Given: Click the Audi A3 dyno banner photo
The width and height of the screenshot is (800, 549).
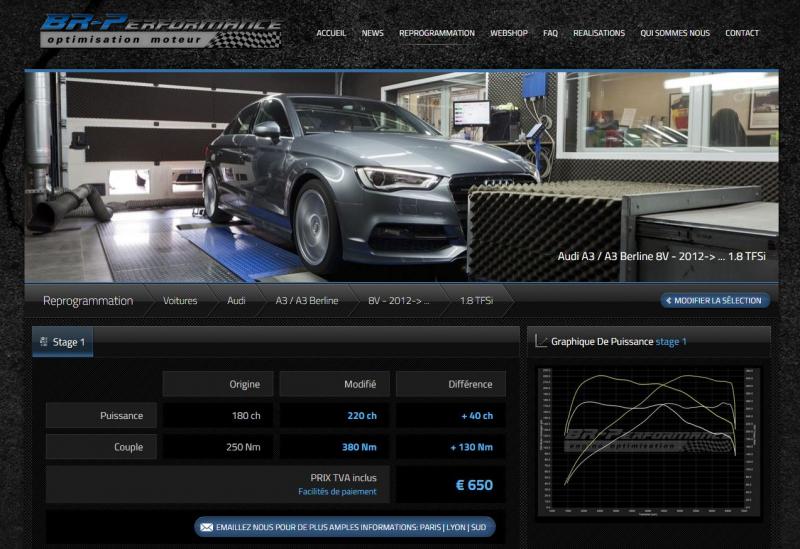Looking at the screenshot, I should pos(402,177).
